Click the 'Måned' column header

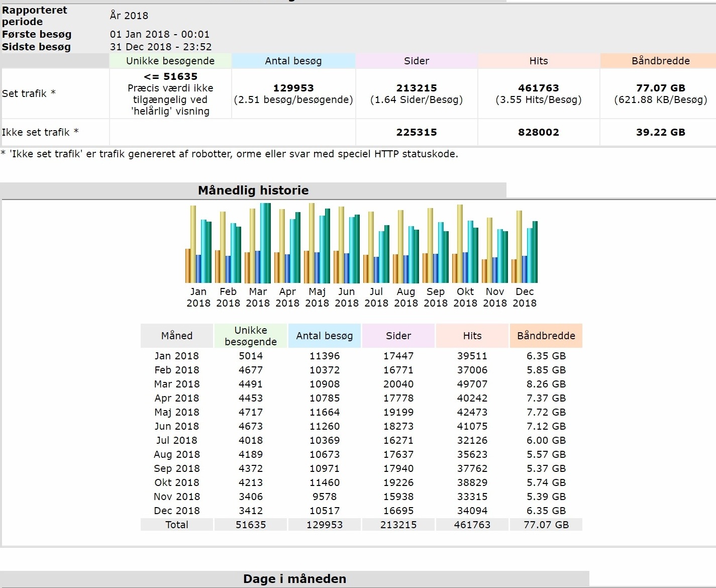[x=177, y=336]
